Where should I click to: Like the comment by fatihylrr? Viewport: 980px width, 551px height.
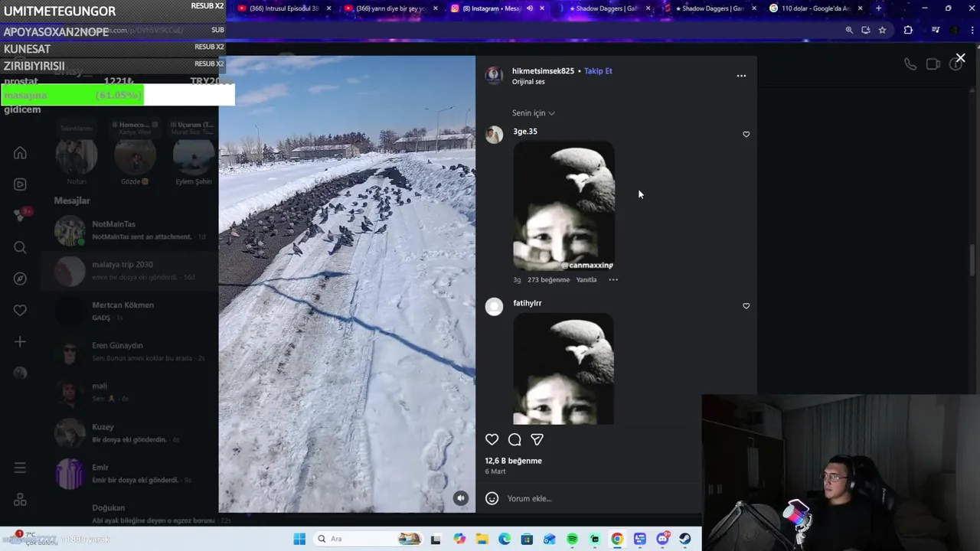(x=746, y=306)
